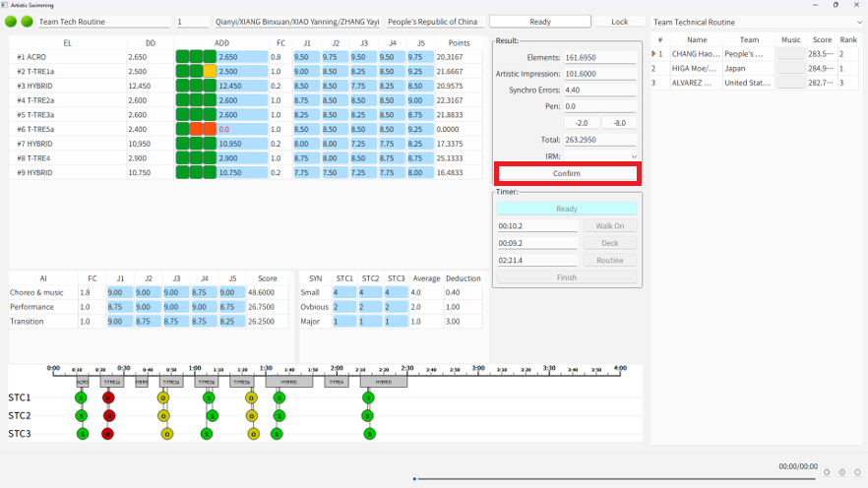Open the Team Technical Routine dropdown
The height and width of the screenshot is (488, 868).
click(757, 22)
